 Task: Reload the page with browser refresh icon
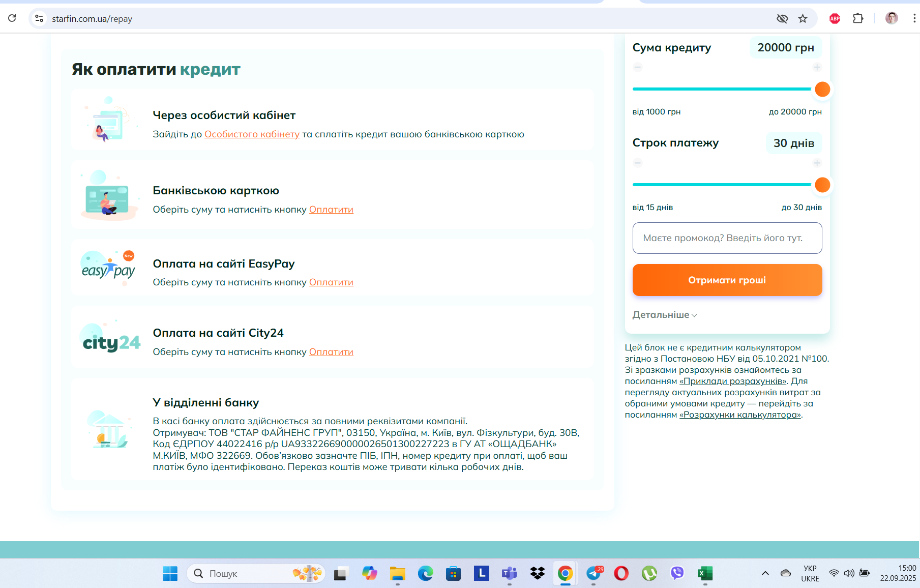pyautogui.click(x=12, y=18)
